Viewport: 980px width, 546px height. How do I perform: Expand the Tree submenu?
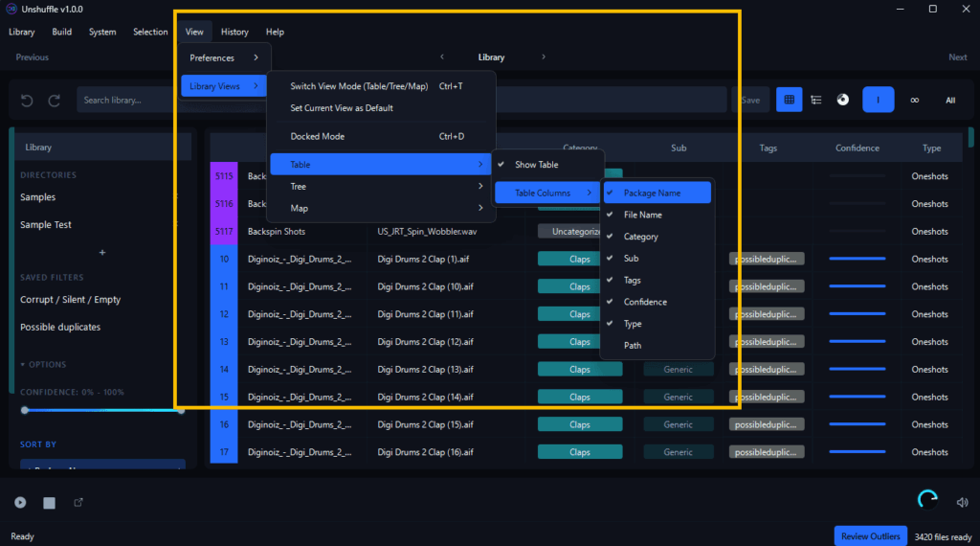coord(381,187)
